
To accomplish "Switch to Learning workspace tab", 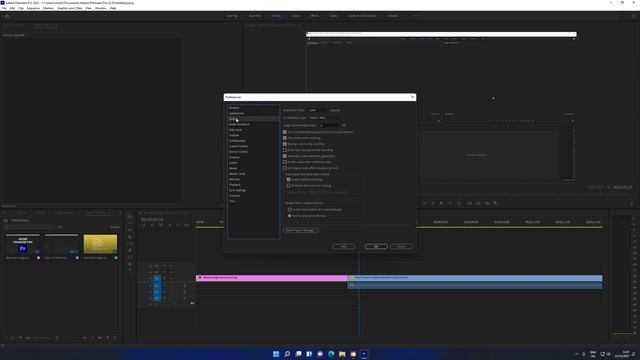I will [x=232, y=16].
